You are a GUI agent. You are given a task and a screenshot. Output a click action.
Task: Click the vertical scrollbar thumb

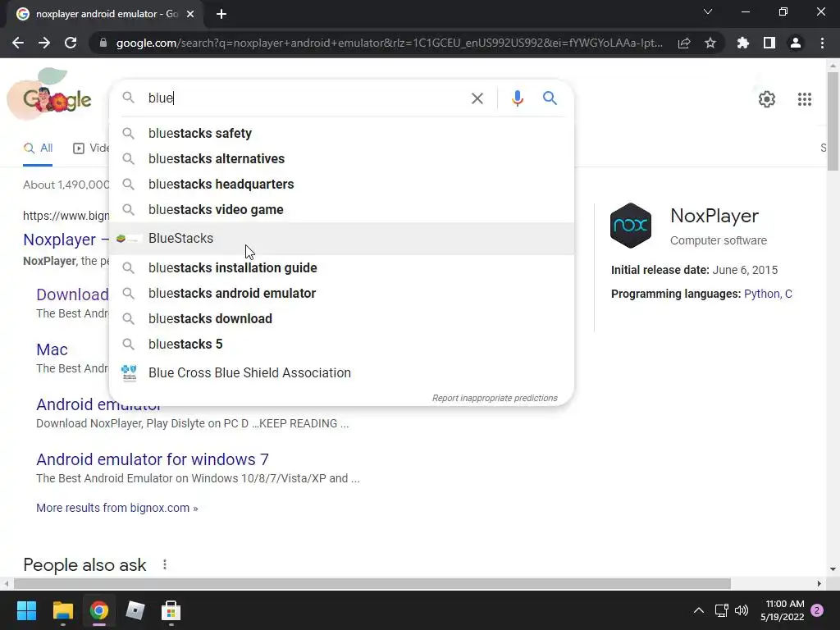pos(833,121)
